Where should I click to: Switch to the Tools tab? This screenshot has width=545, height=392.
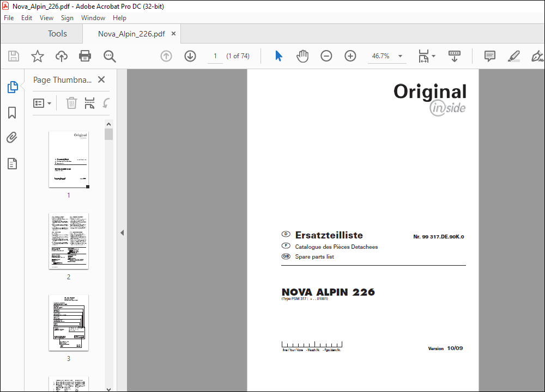(57, 34)
